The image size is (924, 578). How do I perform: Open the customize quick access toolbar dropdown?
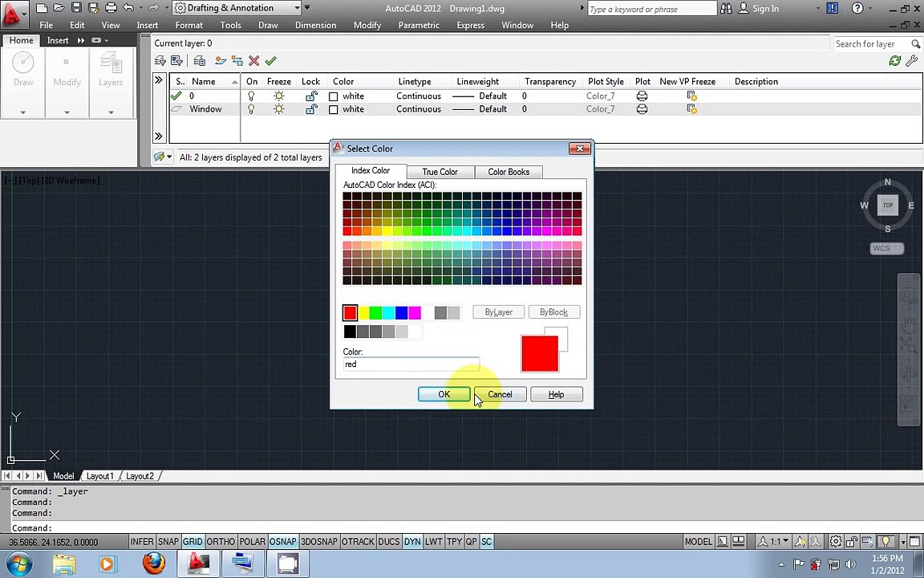coord(307,8)
